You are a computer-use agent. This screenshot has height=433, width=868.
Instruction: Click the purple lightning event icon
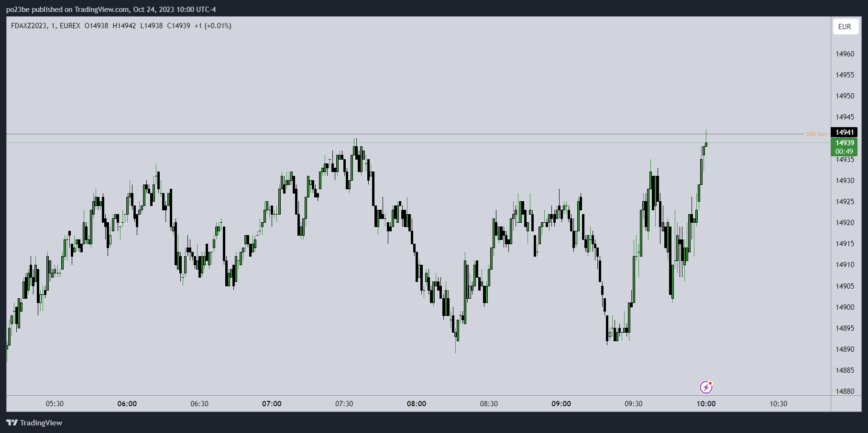[x=706, y=387]
